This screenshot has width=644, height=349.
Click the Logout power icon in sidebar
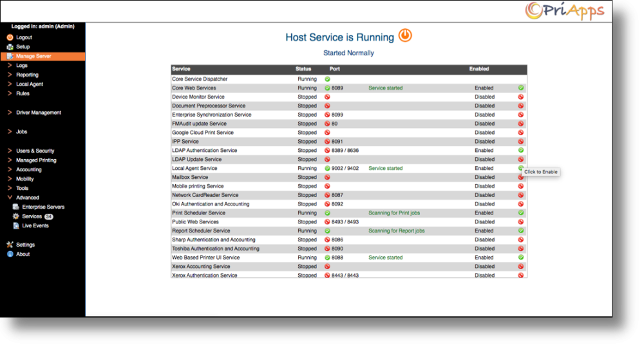pyautogui.click(x=10, y=37)
